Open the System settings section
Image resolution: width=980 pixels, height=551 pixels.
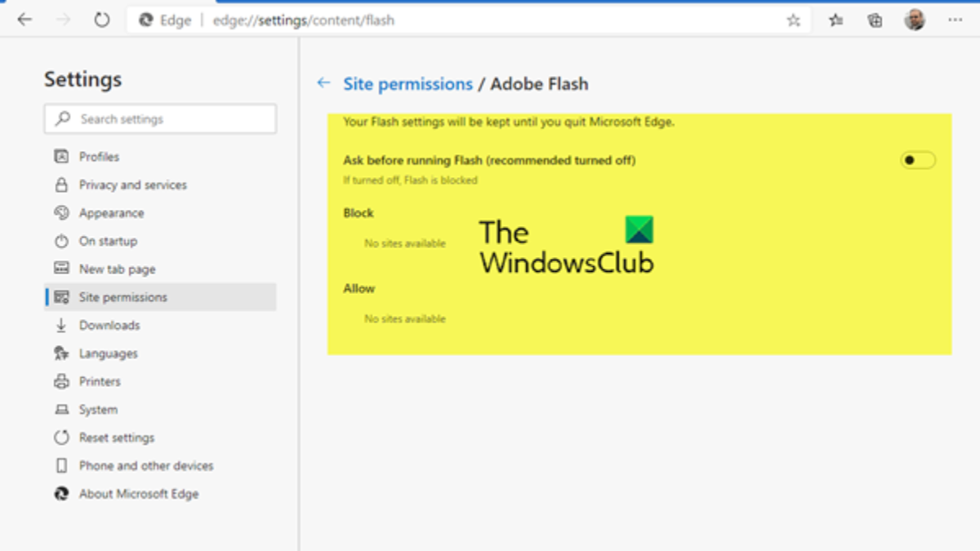(161, 410)
